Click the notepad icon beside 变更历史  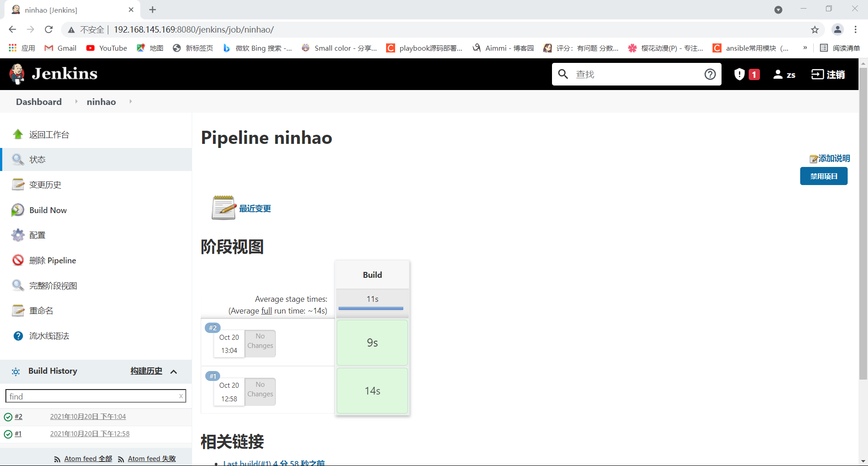coord(18,185)
